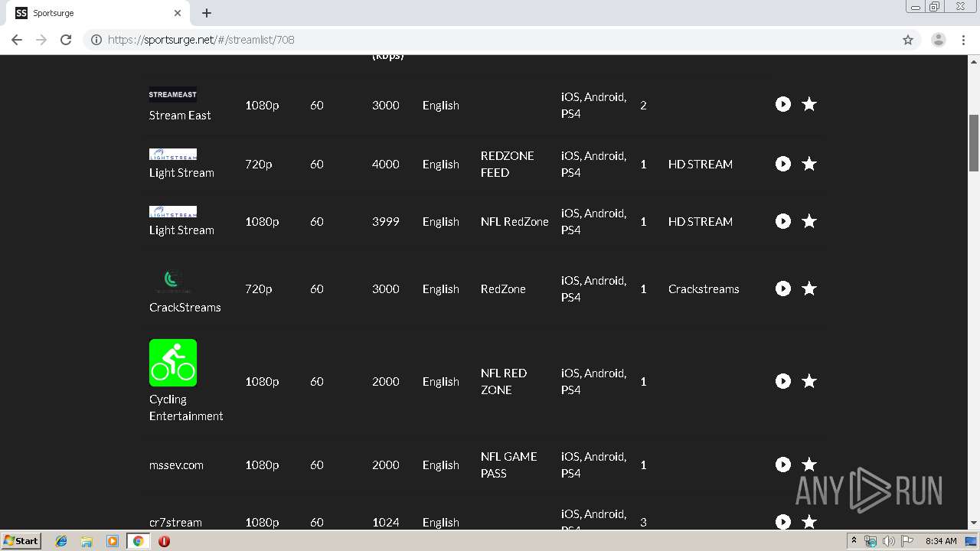Screen dimensions: 980x551
Task: Select the Sportsurge tab
Action: [x=98, y=13]
